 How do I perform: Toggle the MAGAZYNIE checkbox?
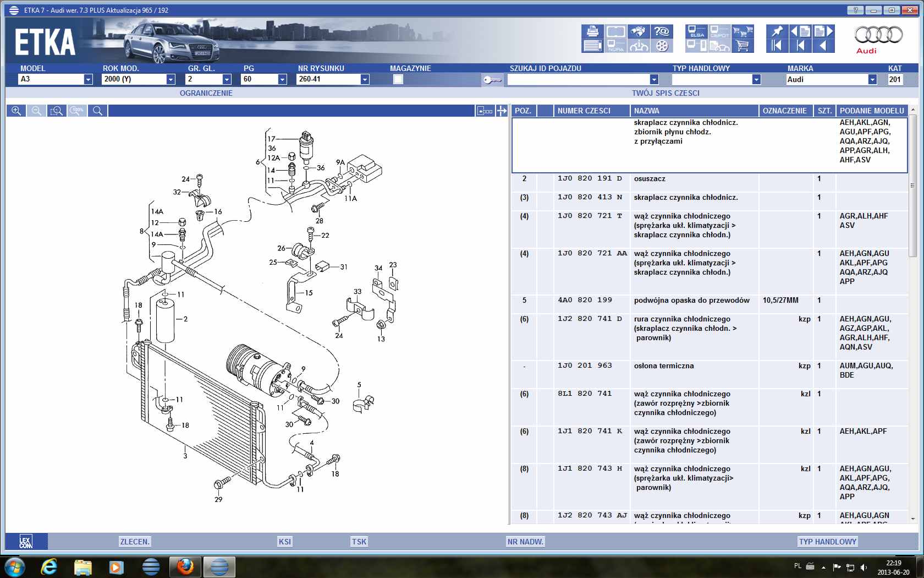[x=398, y=79]
